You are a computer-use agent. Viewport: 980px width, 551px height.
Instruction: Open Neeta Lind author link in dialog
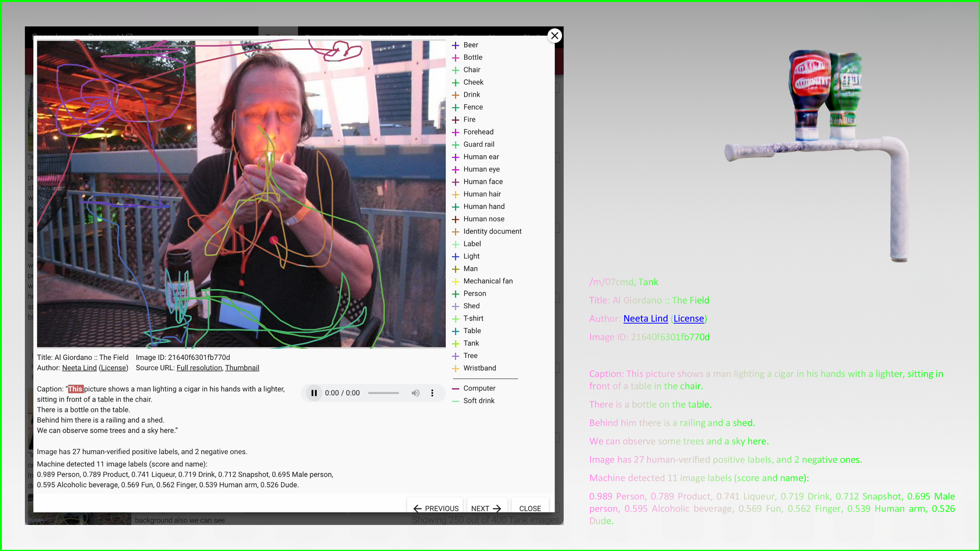tap(79, 368)
